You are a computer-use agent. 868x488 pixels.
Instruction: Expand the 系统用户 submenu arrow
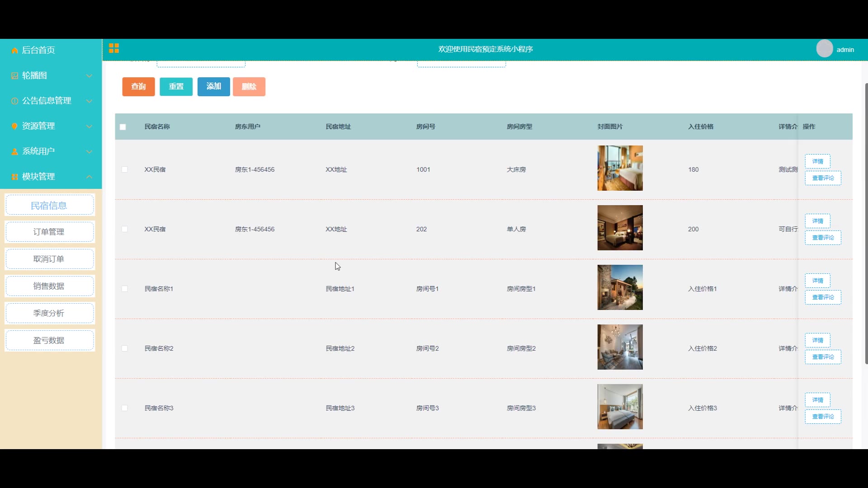(x=89, y=151)
